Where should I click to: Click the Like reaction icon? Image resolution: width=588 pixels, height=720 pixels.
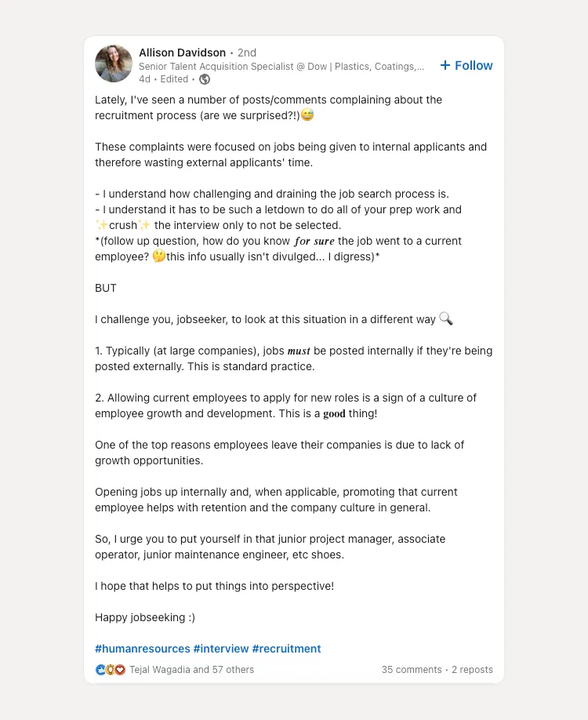tap(99, 670)
